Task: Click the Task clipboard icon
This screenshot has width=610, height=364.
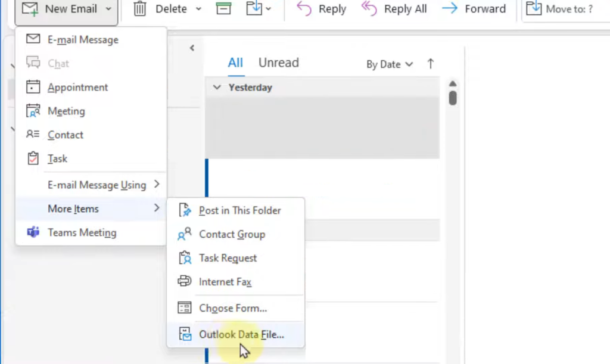Action: click(33, 158)
